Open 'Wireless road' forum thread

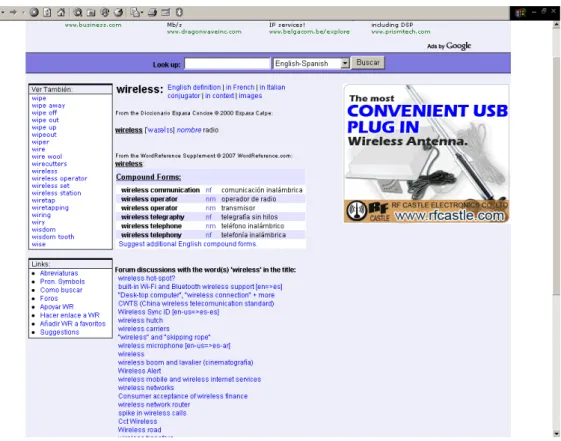[140, 430]
